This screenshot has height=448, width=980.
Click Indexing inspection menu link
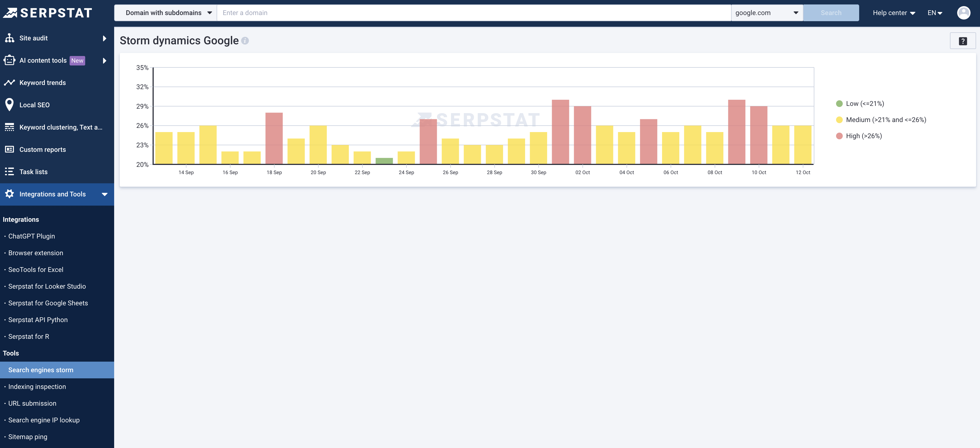[37, 386]
